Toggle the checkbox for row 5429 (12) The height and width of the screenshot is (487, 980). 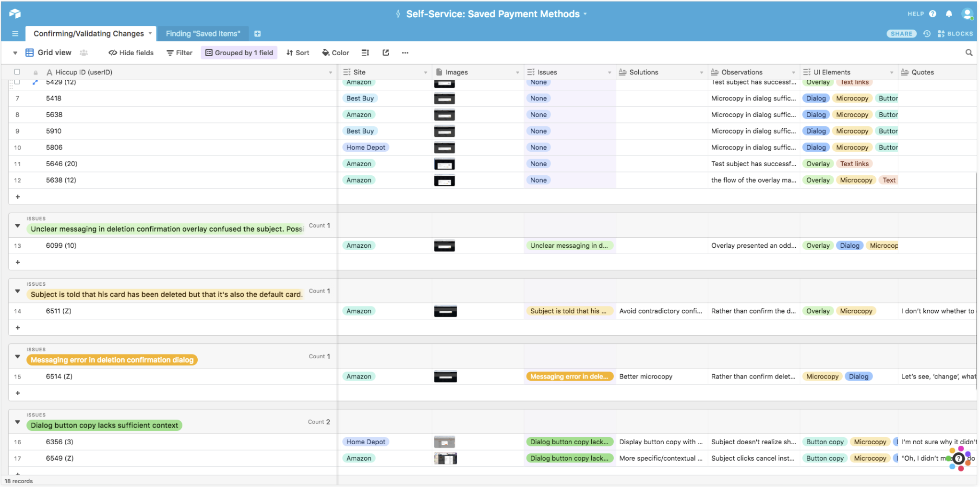point(17,82)
